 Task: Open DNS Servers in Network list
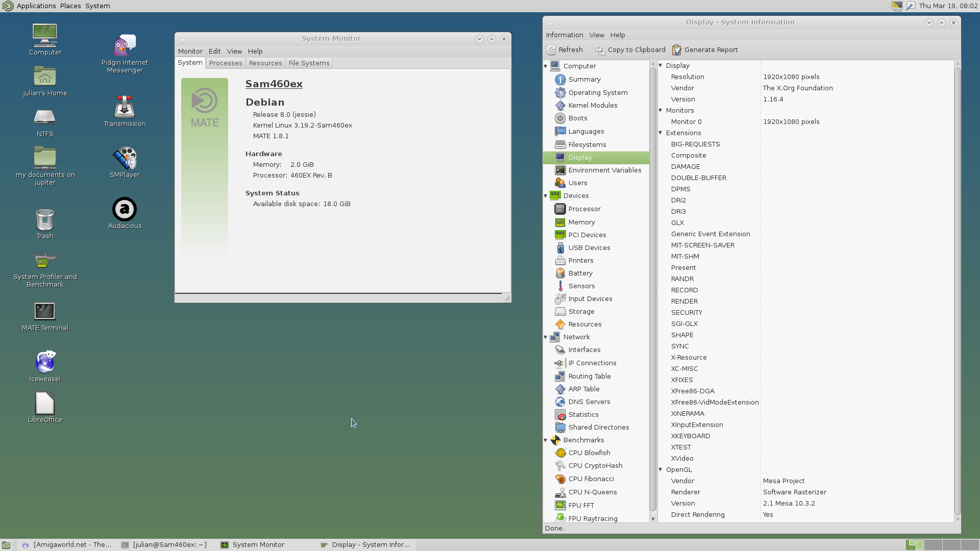[589, 402]
